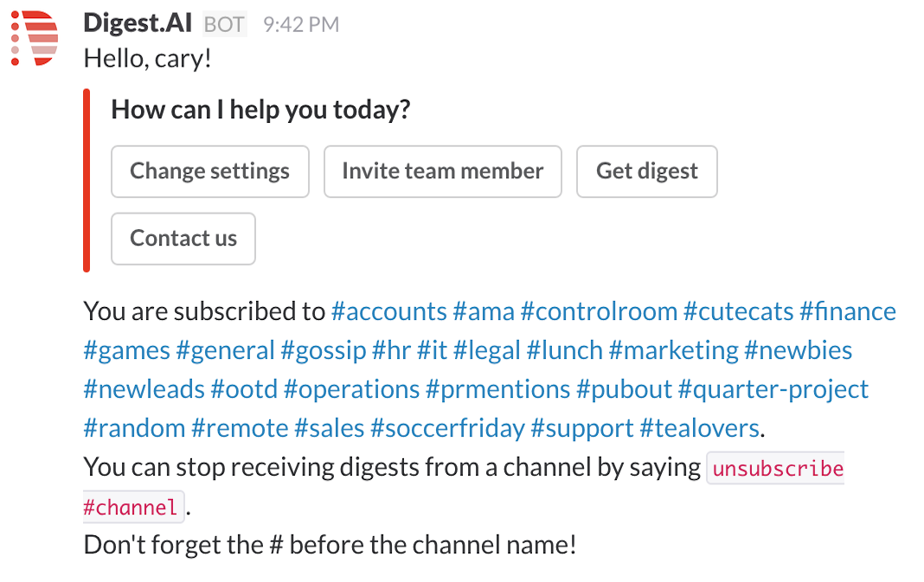Screen dimensions: 924x582
Task: Go to the #cutecats channel
Action: point(738,311)
